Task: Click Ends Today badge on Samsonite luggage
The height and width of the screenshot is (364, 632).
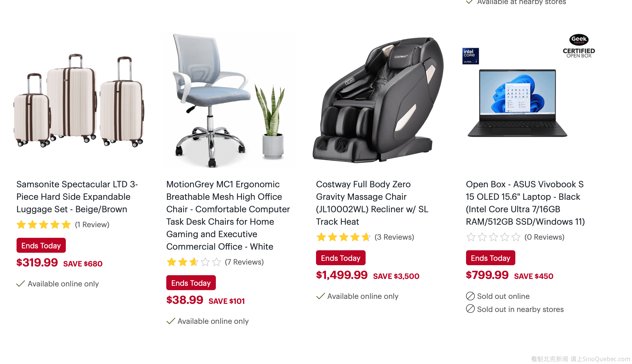Action: point(41,246)
